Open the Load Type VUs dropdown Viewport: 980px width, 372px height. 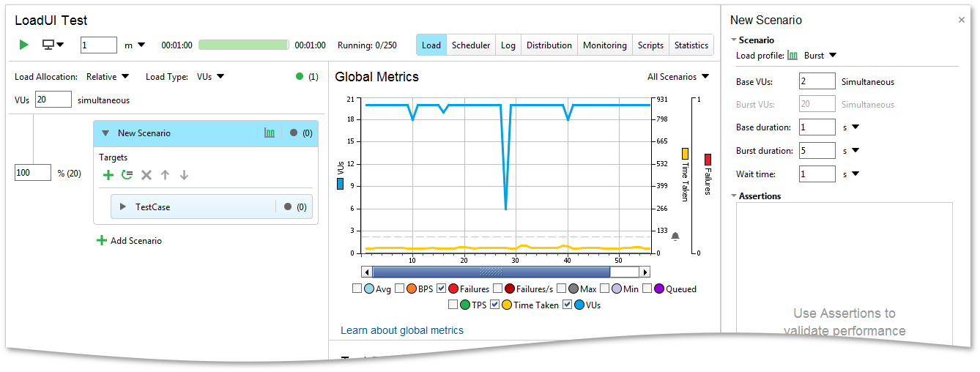click(210, 76)
